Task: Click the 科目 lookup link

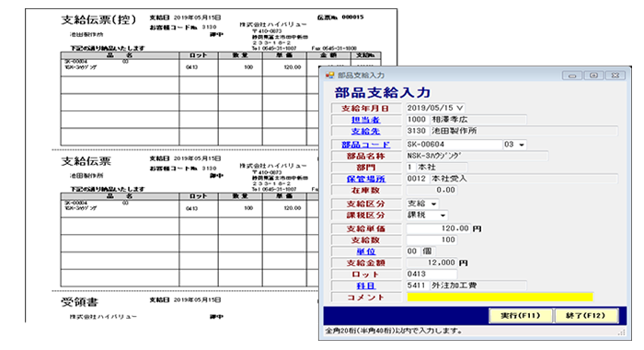Action: pos(365,286)
